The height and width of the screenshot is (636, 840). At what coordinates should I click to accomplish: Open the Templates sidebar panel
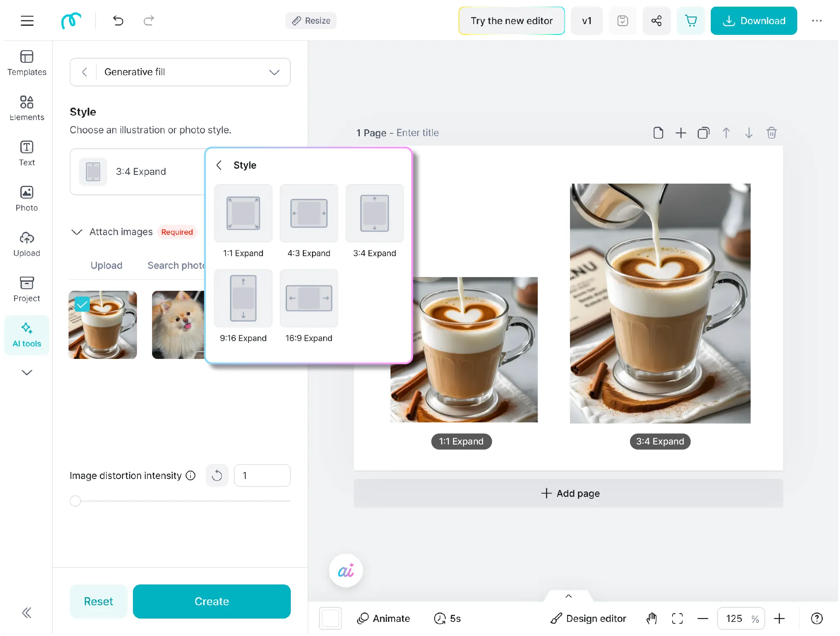(27, 63)
